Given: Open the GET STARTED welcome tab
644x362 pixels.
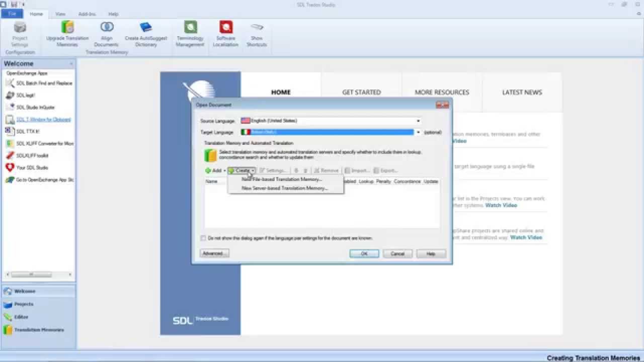Looking at the screenshot, I should [361, 92].
